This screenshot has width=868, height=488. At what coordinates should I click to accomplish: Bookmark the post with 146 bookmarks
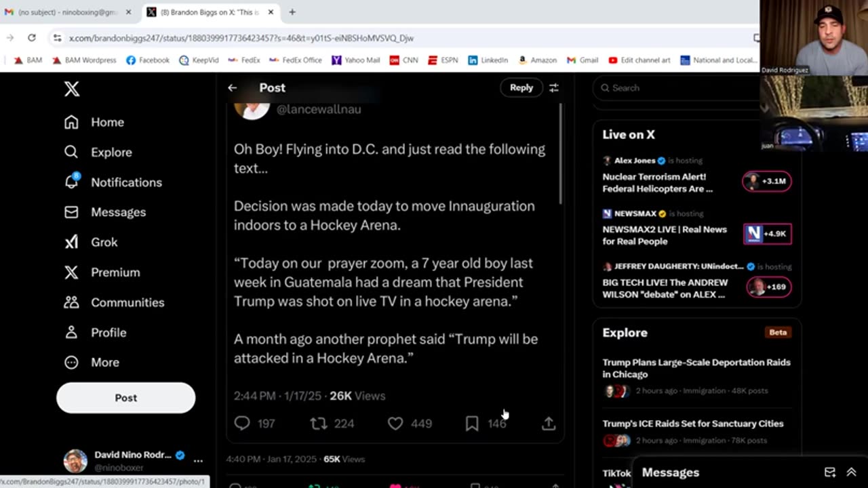(x=472, y=424)
